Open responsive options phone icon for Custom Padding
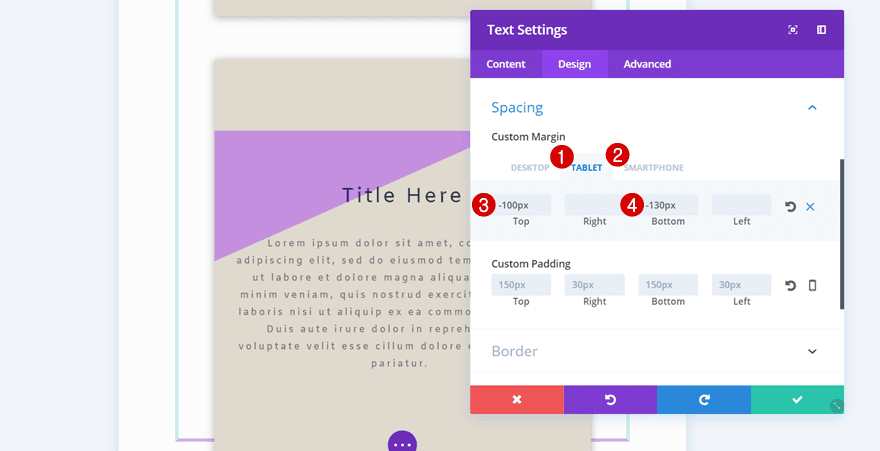Screen dimensions: 880x451 pos(812,286)
